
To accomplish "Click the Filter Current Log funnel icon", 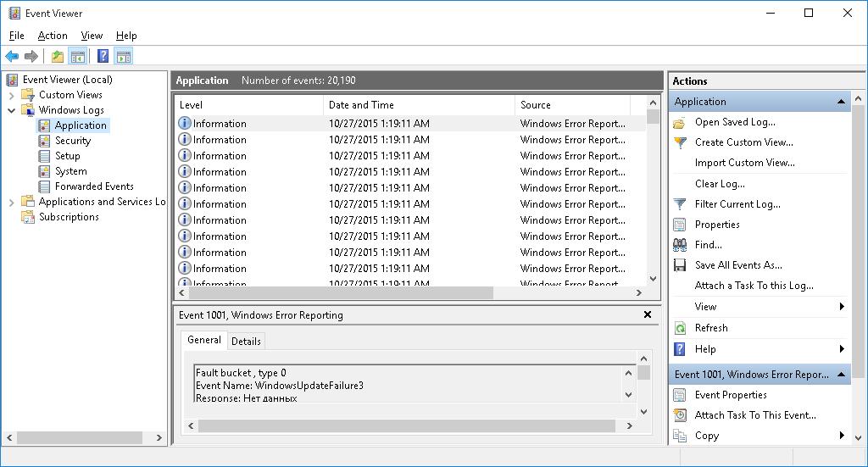I will pos(680,204).
